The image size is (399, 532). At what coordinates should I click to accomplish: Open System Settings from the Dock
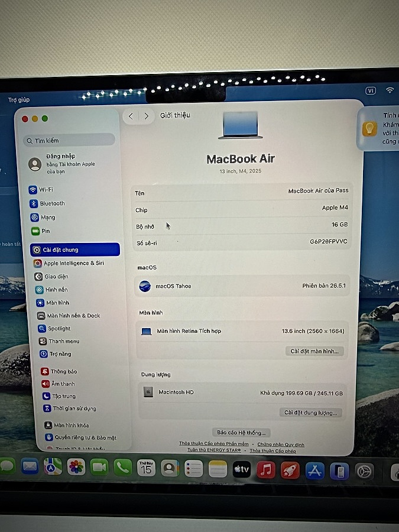[364, 471]
